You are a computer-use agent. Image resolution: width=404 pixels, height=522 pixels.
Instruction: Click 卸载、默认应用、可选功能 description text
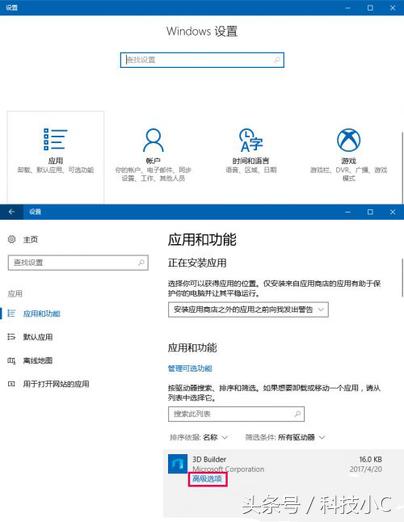(x=55, y=170)
